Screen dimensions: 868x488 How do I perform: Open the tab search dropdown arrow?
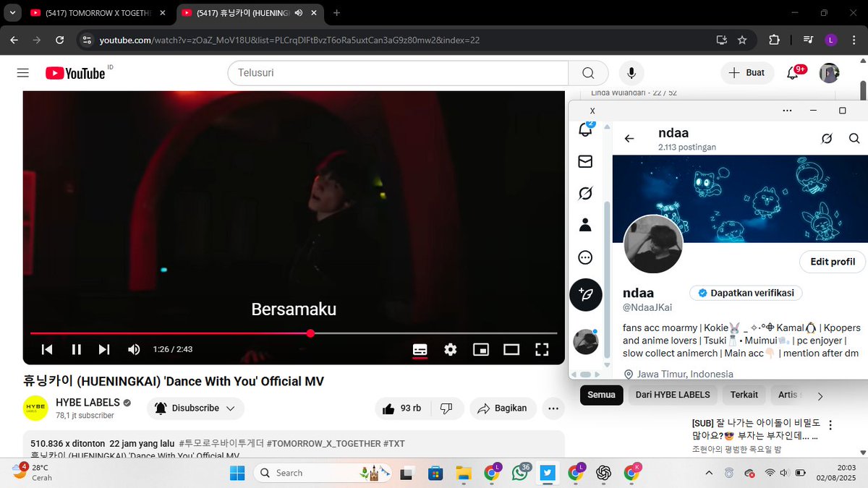[12, 12]
